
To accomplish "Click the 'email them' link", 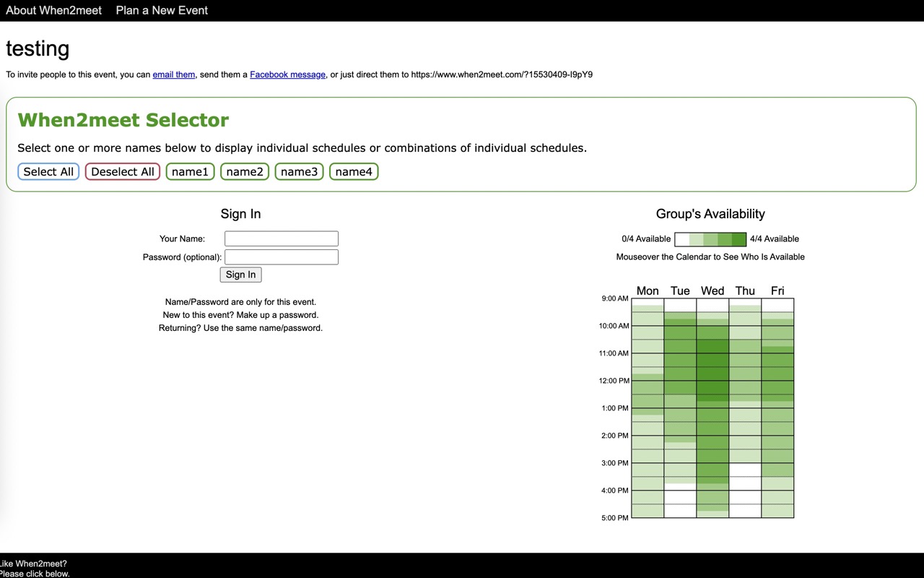I will pos(174,74).
